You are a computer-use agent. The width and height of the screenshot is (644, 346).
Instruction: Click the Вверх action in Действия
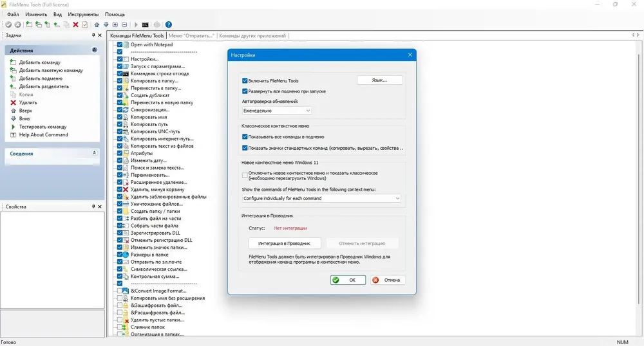click(x=26, y=111)
